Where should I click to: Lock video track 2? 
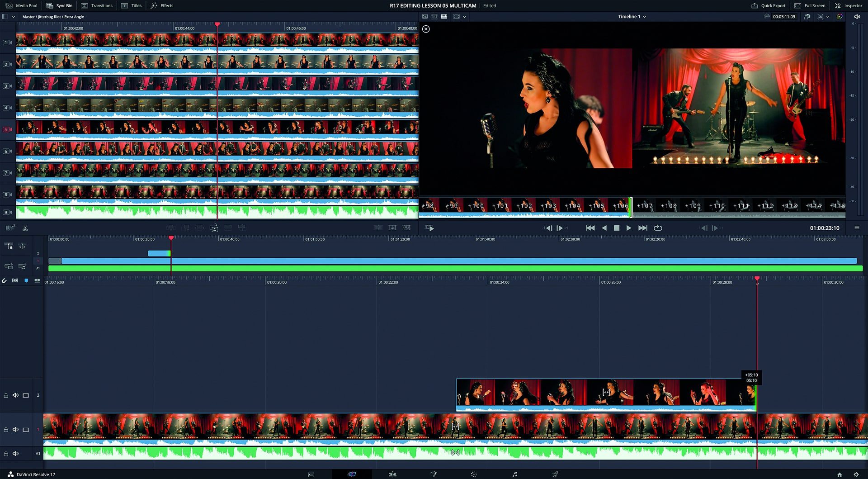click(x=6, y=395)
